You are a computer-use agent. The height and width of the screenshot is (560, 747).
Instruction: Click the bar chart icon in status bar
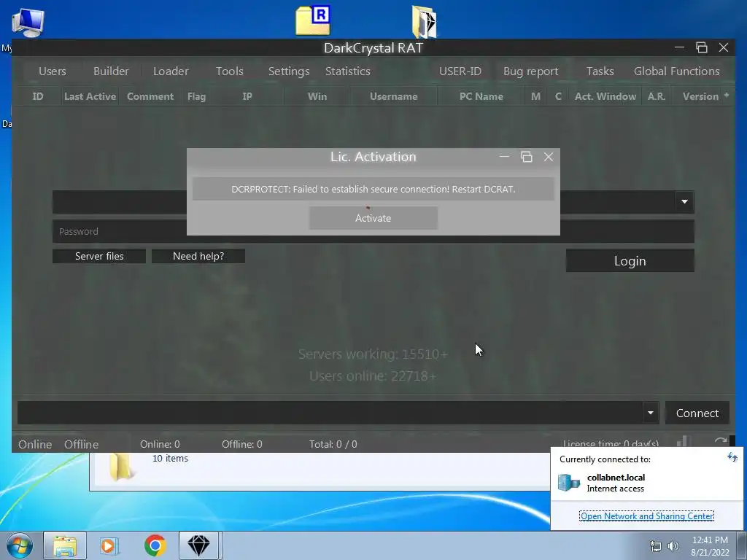pos(684,441)
